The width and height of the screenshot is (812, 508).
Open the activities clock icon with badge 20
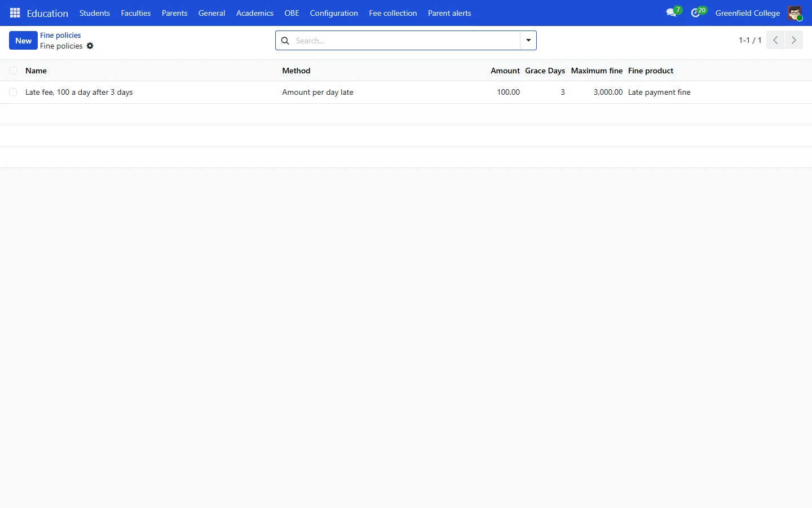(699, 12)
